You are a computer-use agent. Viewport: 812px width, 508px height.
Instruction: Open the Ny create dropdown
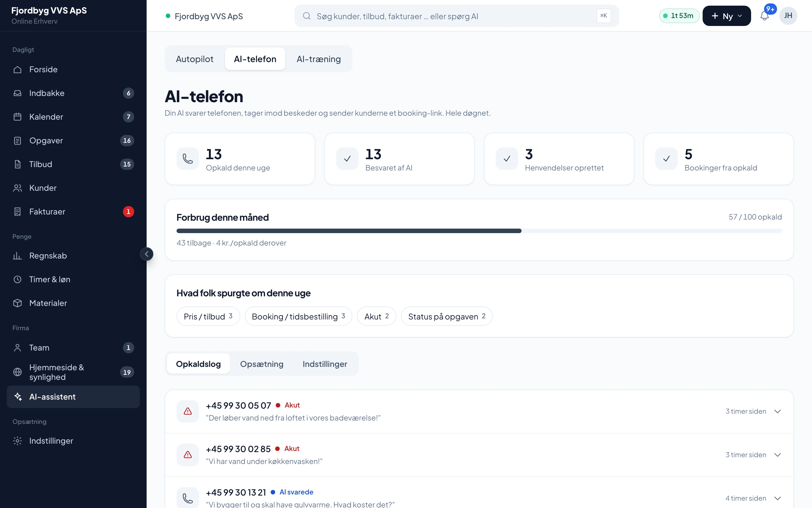coord(727,16)
